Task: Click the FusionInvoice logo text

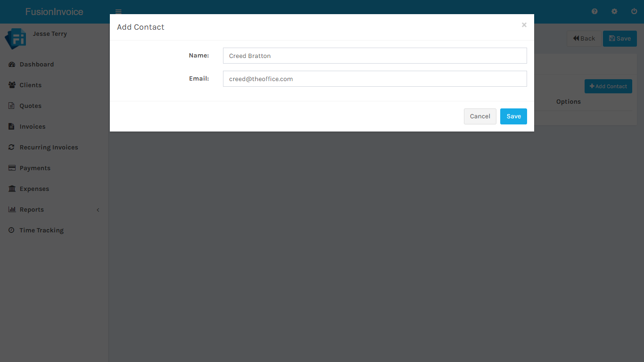Action: [x=54, y=12]
